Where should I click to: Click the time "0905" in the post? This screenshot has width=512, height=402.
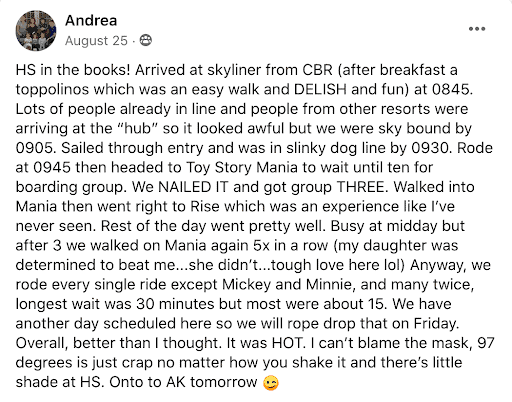pyautogui.click(x=35, y=148)
